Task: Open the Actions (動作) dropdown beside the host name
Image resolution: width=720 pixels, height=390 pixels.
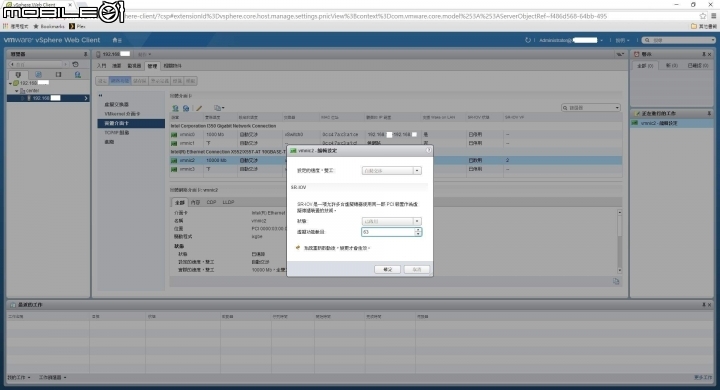Action: click(144, 54)
